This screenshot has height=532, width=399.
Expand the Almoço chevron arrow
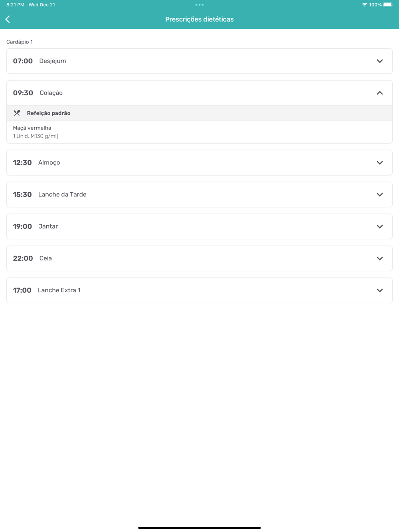pos(379,163)
